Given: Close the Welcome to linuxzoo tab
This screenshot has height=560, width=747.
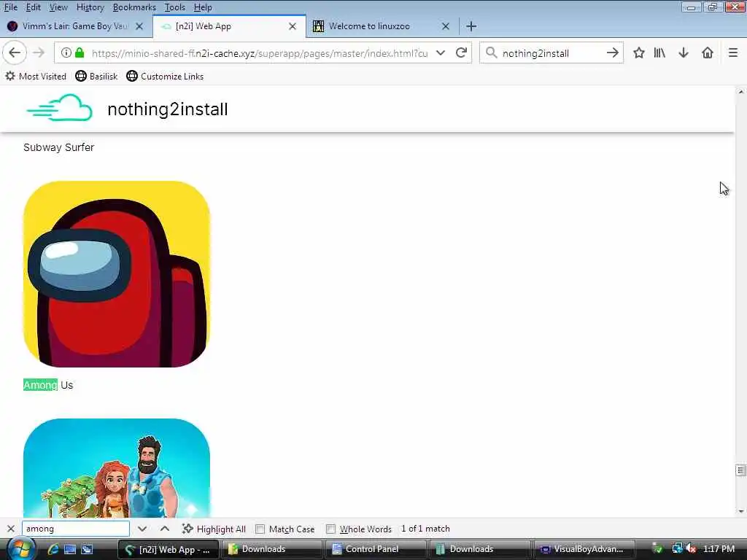Looking at the screenshot, I should click(x=446, y=26).
